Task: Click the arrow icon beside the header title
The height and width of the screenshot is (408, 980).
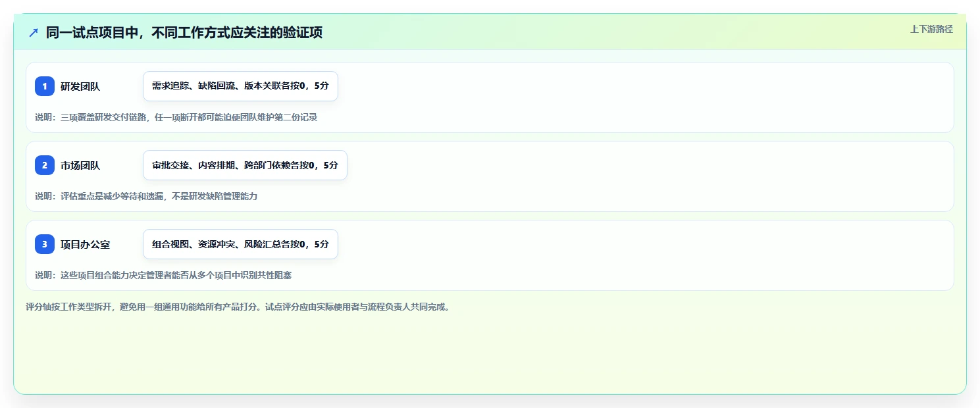Action: 34,32
